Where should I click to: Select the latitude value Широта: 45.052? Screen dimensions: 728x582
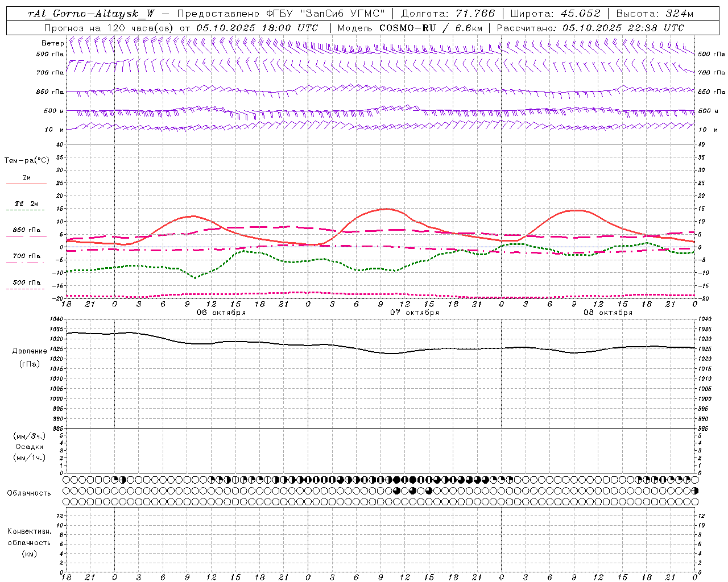[555, 14]
